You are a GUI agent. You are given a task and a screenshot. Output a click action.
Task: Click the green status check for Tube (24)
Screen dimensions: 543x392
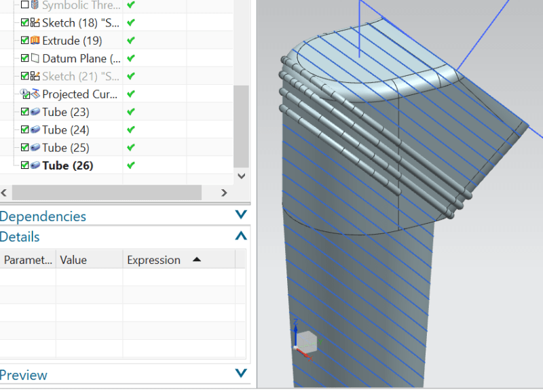click(x=130, y=130)
